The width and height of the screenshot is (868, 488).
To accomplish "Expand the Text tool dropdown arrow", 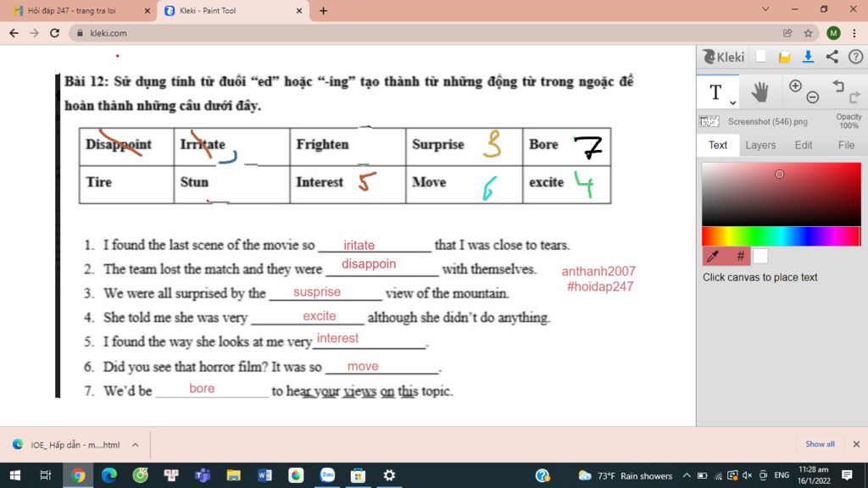I will coord(733,103).
